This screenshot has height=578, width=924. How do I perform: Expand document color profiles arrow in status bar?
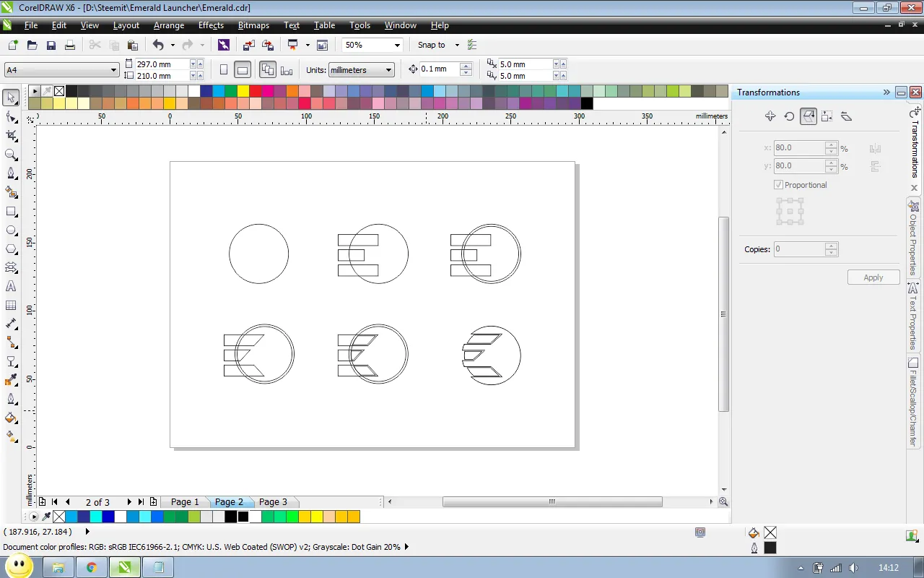tap(407, 547)
